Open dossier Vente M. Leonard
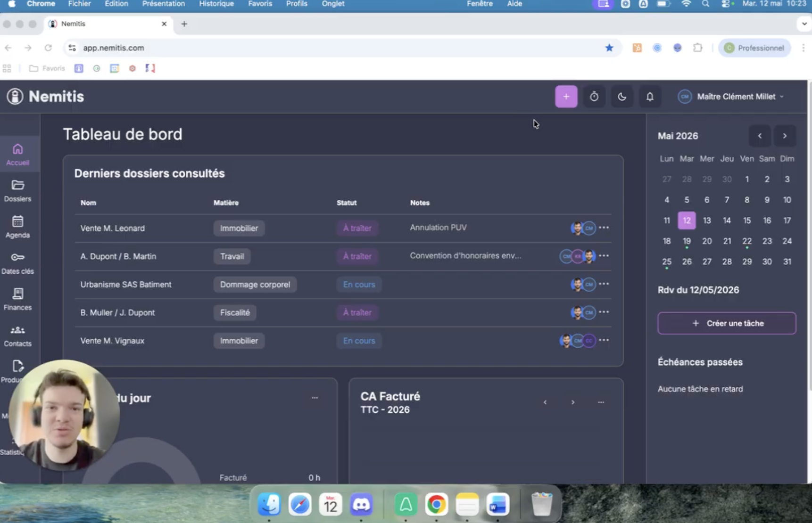 (112, 228)
